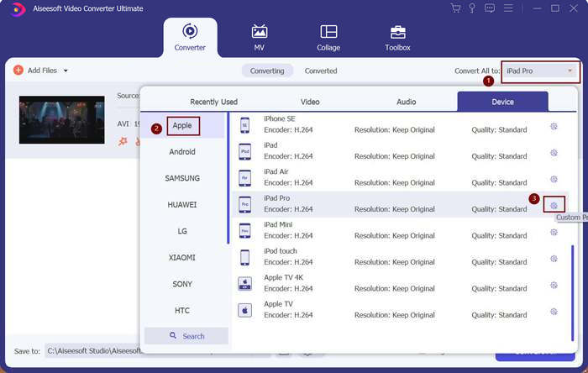This screenshot has width=588, height=373.
Task: Click the iPad Pro device icon
Action: (x=244, y=205)
